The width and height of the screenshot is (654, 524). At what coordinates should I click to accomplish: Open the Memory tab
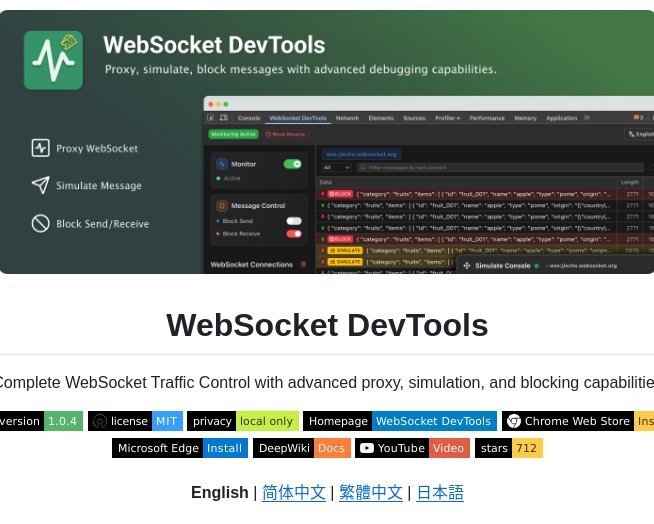[525, 118]
